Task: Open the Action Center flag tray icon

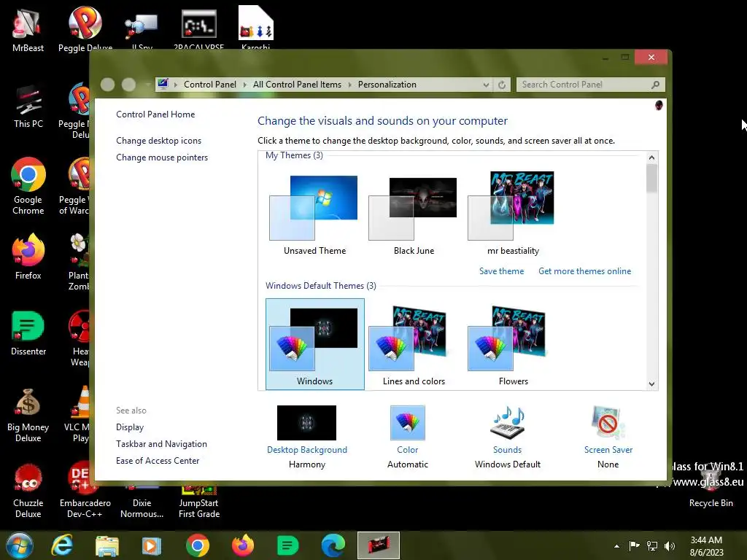Action: [x=634, y=545]
